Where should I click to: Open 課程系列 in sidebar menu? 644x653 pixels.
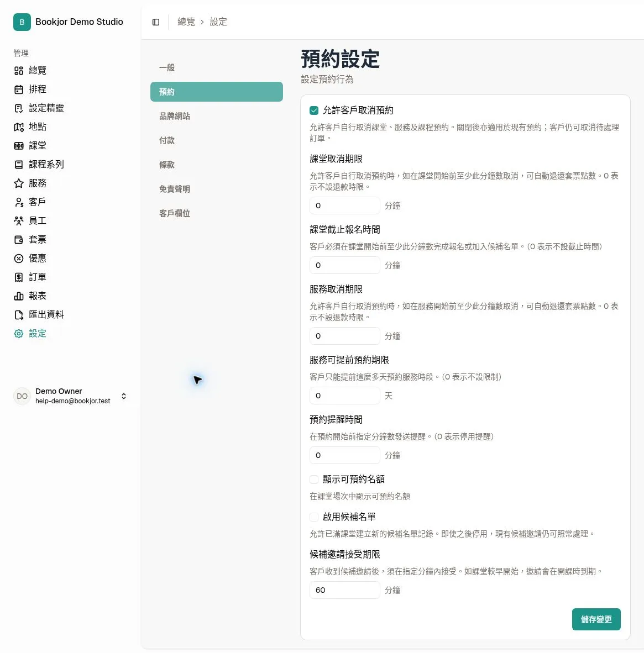(x=46, y=165)
